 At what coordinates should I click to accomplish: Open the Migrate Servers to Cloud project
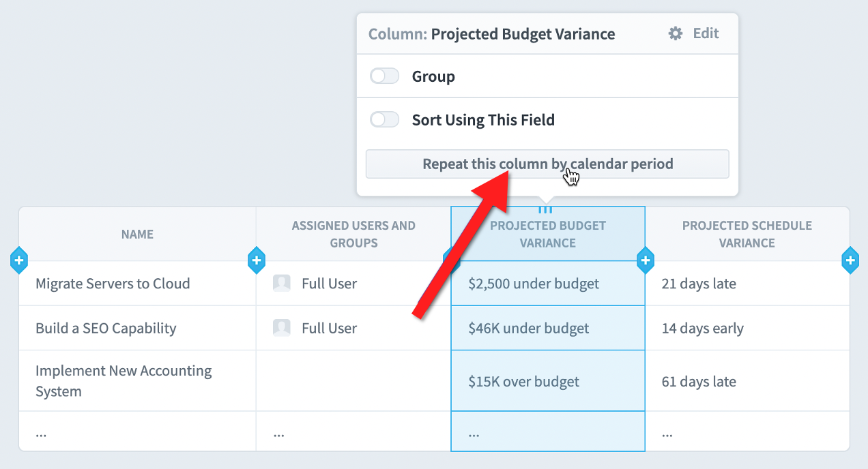(x=113, y=284)
